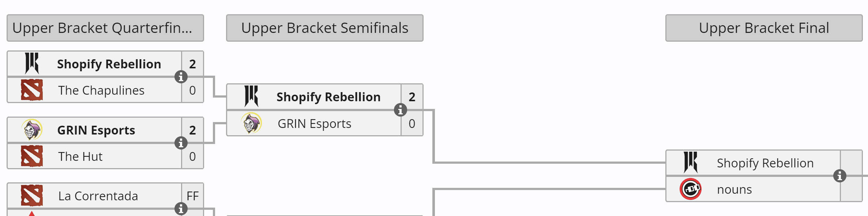Open The Chapulines team page
Image resolution: width=868 pixels, height=216 pixels.
101,90
